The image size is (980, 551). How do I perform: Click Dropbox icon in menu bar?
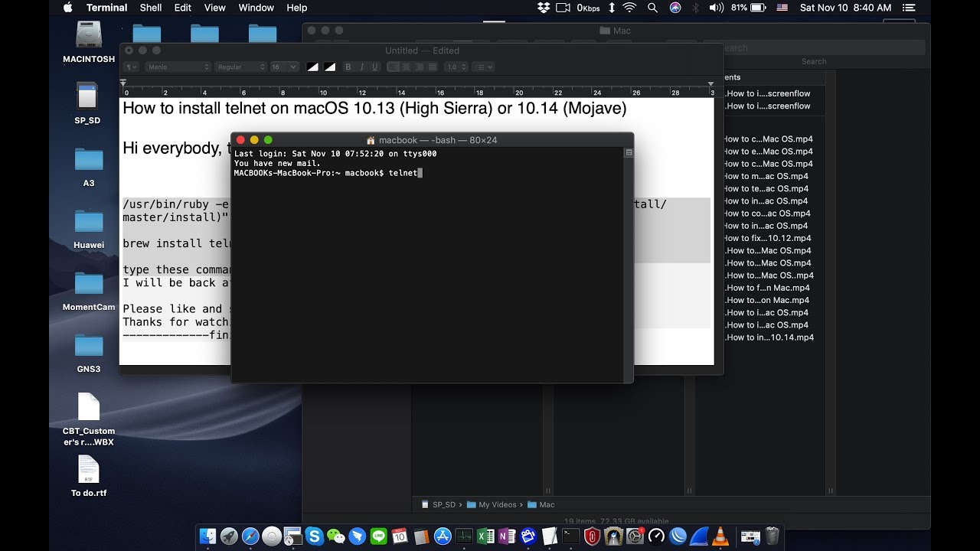click(544, 8)
